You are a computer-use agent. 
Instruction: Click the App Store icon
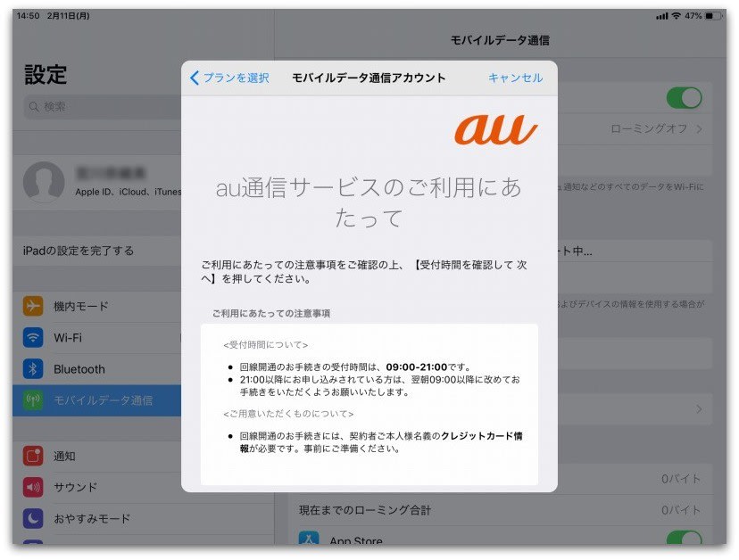pyautogui.click(x=309, y=539)
